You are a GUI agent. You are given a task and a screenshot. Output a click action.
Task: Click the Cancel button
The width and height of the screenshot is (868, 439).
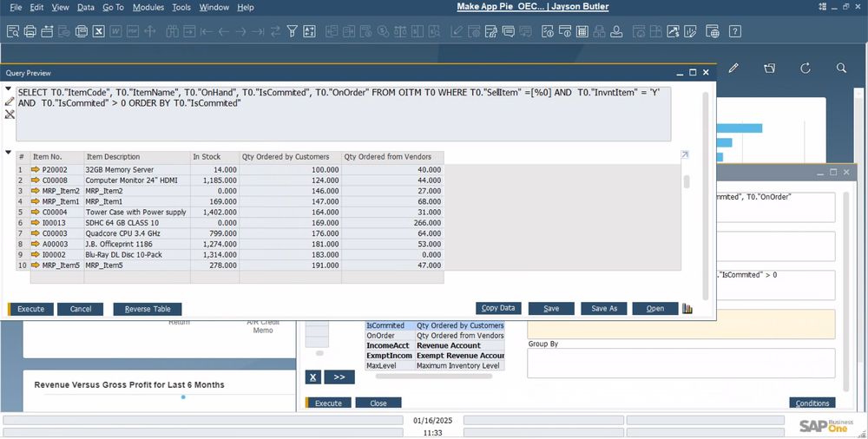80,309
